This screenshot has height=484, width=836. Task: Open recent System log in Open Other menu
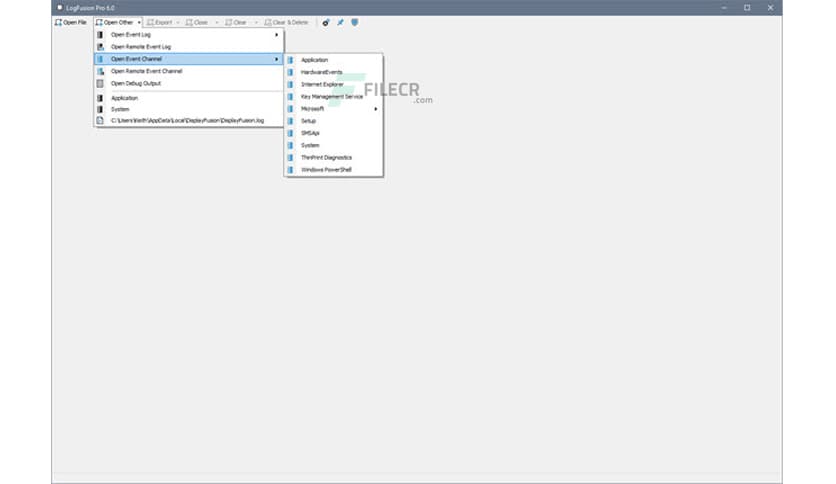point(189,109)
